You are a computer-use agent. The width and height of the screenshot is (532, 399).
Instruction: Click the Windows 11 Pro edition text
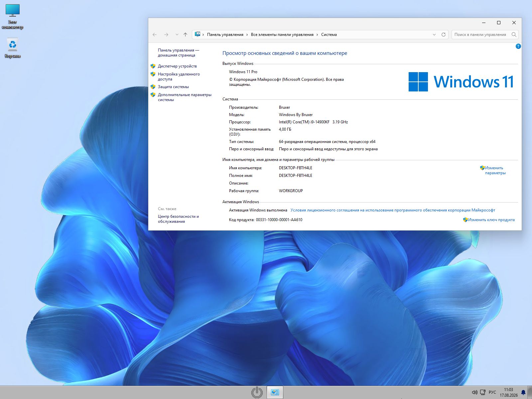click(243, 72)
